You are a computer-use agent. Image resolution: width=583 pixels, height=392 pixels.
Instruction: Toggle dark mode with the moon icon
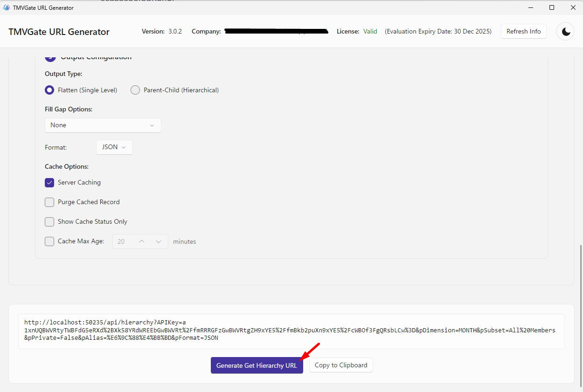[x=566, y=31]
